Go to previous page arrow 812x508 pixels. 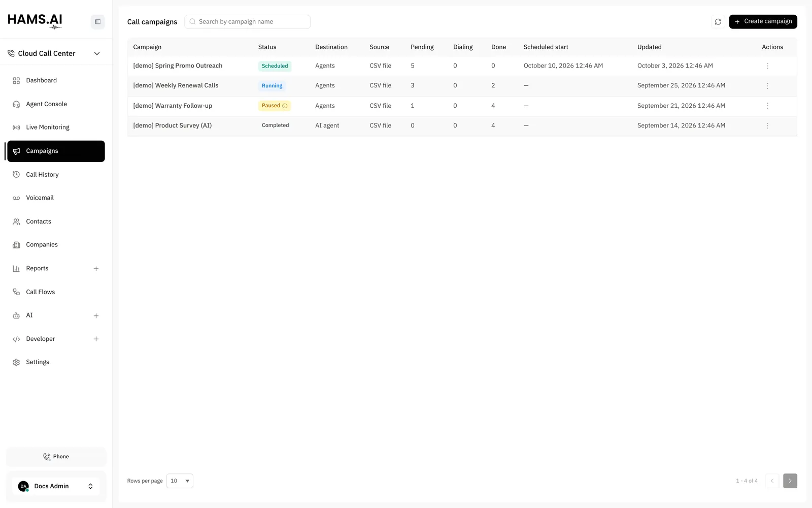point(772,481)
